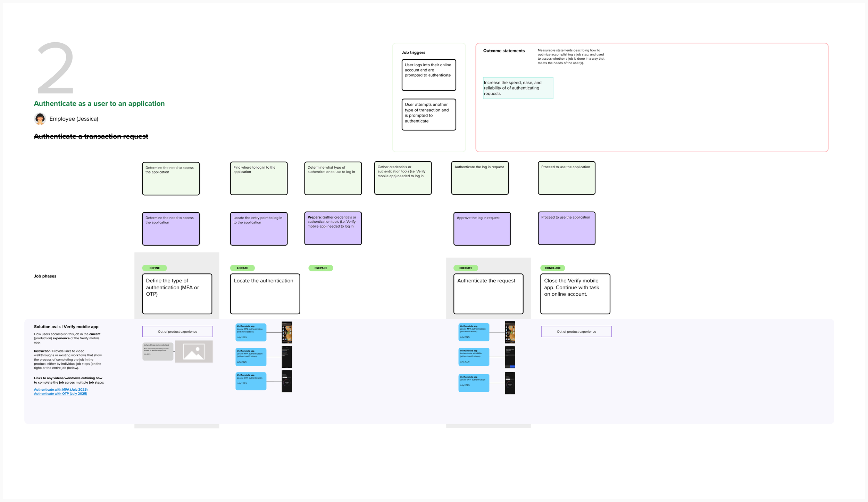Select the LOCATE phase chip
The image size is (868, 502).
pos(242,268)
